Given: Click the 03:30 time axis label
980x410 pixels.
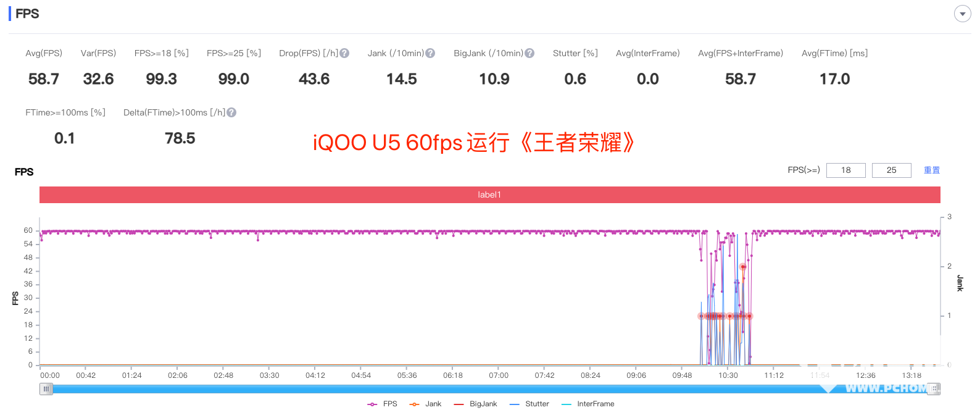Looking at the screenshot, I should tap(270, 375).
